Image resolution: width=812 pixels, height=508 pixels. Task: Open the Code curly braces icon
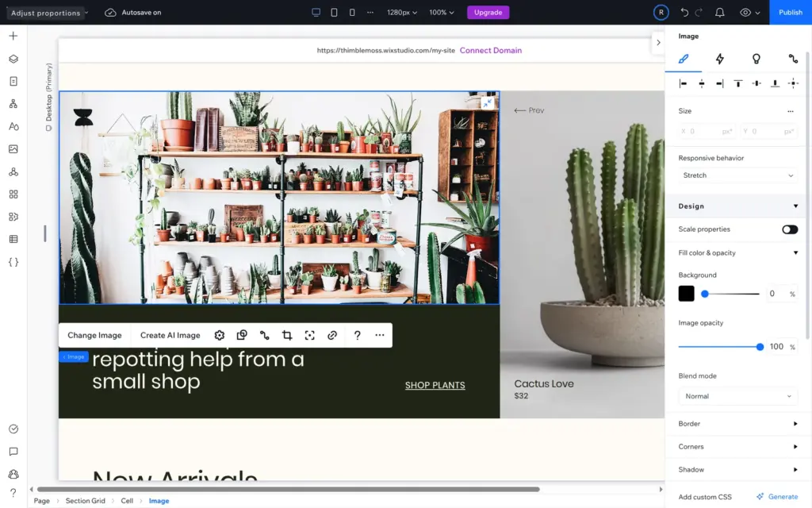(13, 262)
